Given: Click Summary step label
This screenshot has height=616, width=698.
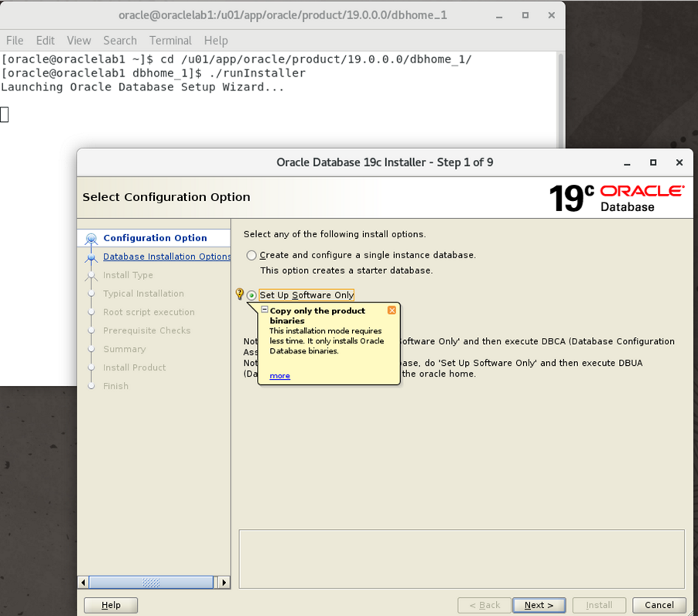Looking at the screenshot, I should (124, 349).
